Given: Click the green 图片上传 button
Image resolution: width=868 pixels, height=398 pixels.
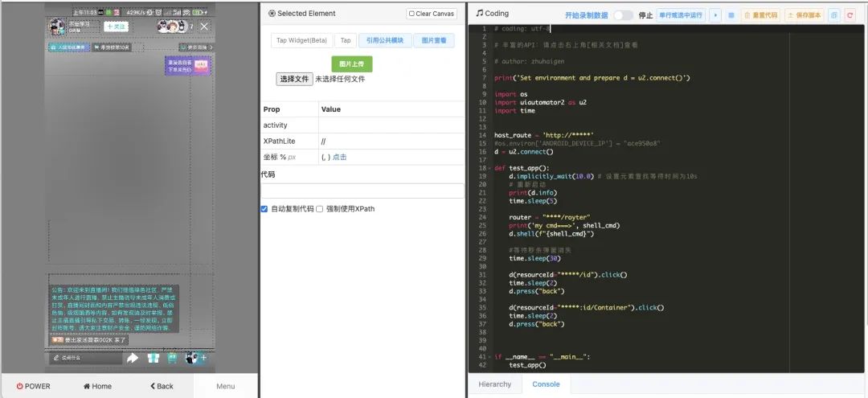Looking at the screenshot, I should [351, 64].
